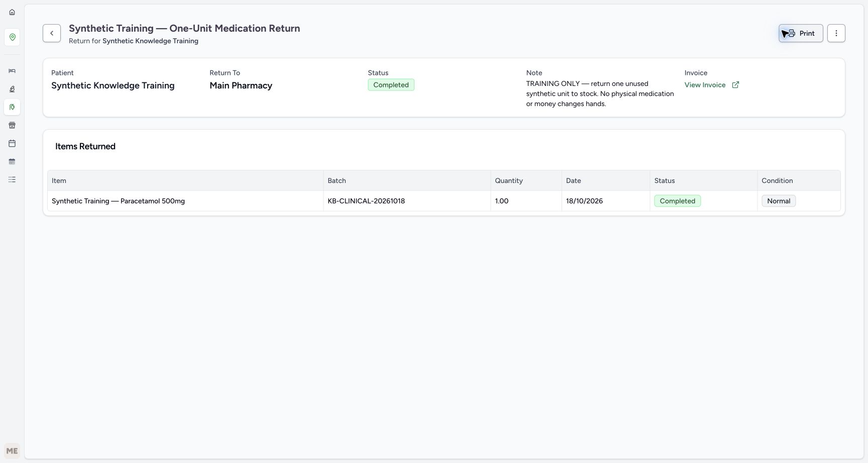Click the external link icon beside View Invoice
Viewport: 868px width, 463px height.
[x=735, y=85]
